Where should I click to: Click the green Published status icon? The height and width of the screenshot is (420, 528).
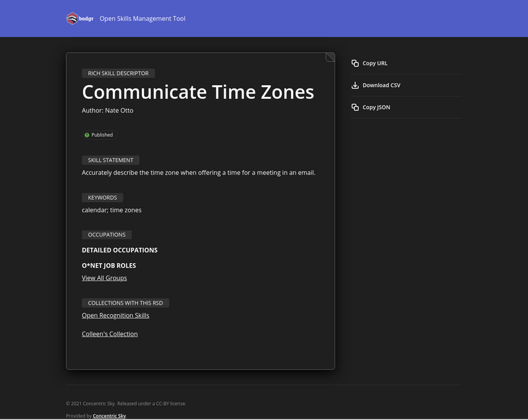86,135
